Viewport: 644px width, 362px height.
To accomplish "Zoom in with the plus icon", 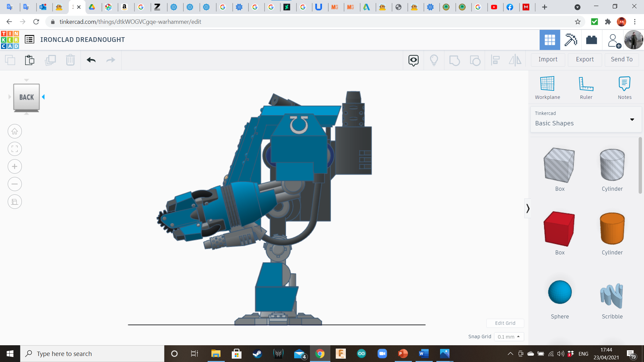I will click(x=15, y=167).
